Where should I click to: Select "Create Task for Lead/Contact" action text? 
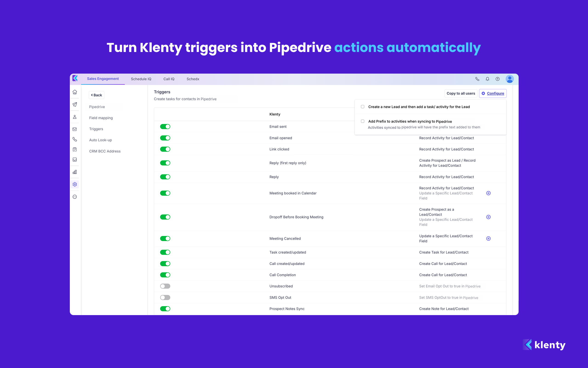(444, 252)
